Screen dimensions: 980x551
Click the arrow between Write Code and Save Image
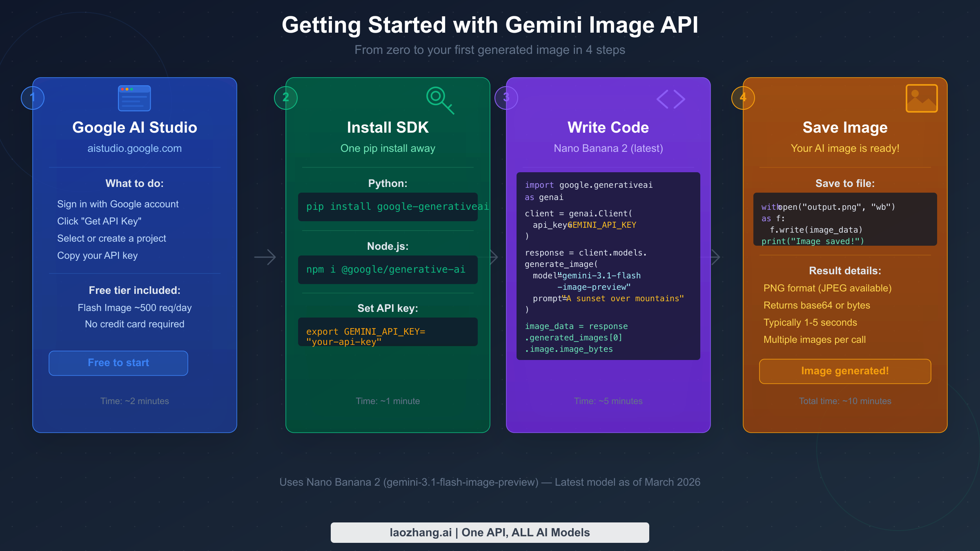[715, 256]
